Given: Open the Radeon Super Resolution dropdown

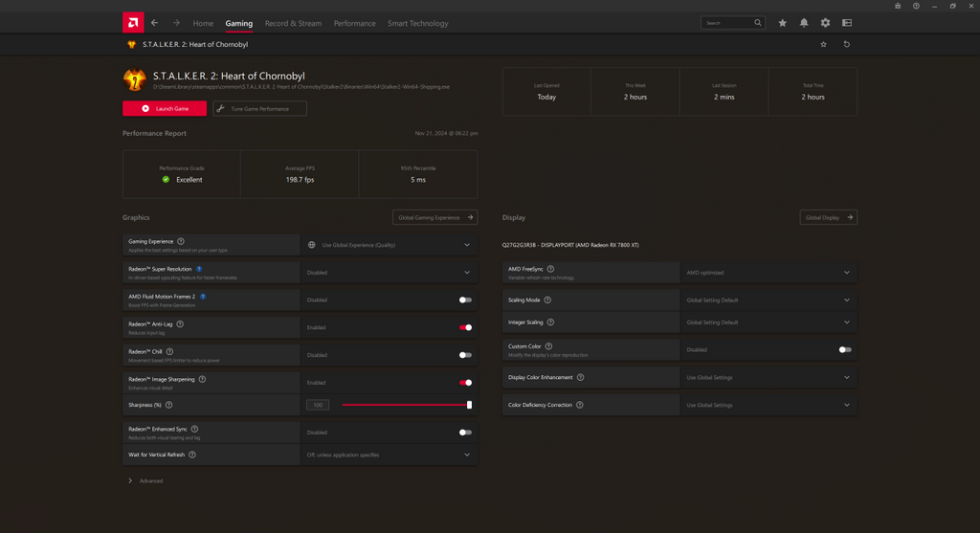Looking at the screenshot, I should pos(467,273).
